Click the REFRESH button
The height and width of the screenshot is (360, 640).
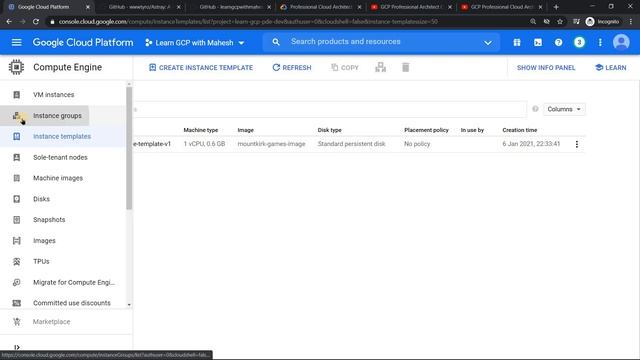point(292,67)
